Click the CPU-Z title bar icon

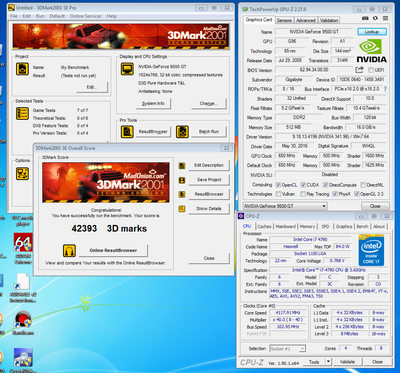coord(242,216)
